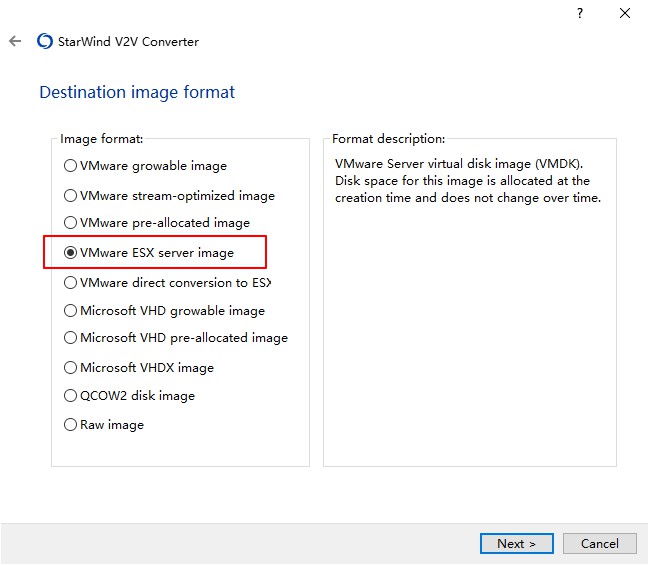Click the StarWind V2V Converter title text
Viewport: 649px width, 565px height.
(130, 41)
